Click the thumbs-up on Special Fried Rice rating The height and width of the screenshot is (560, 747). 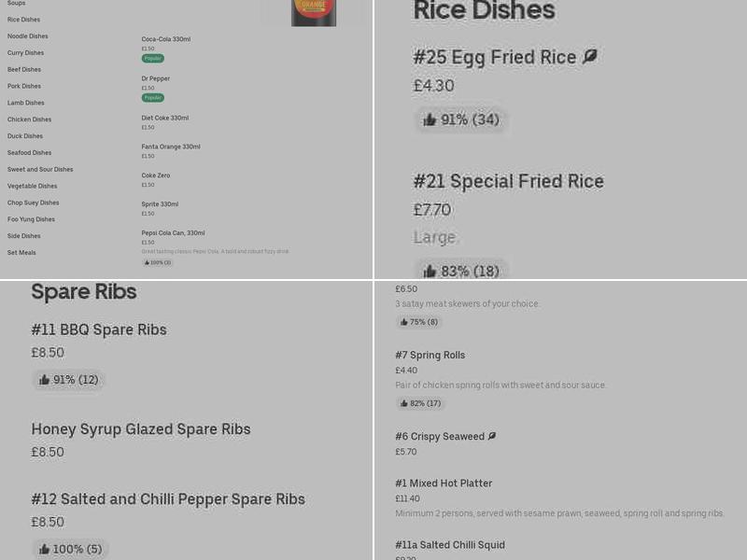pos(430,271)
